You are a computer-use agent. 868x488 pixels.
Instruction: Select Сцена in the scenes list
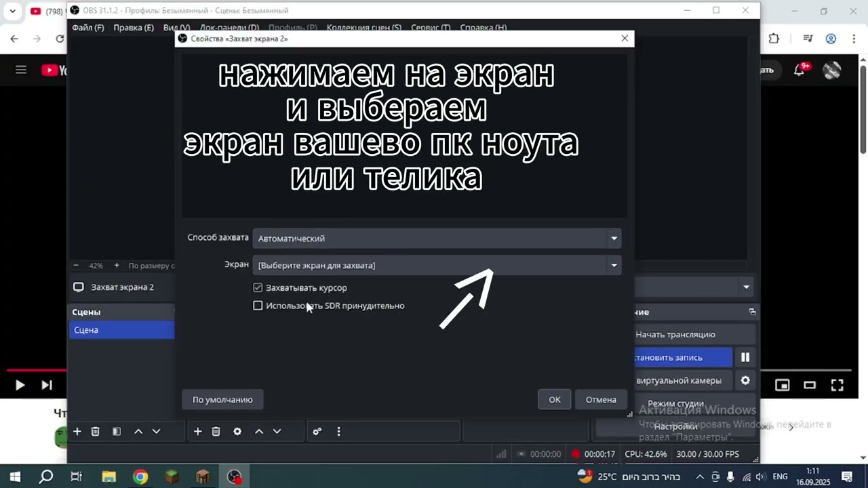coord(121,330)
